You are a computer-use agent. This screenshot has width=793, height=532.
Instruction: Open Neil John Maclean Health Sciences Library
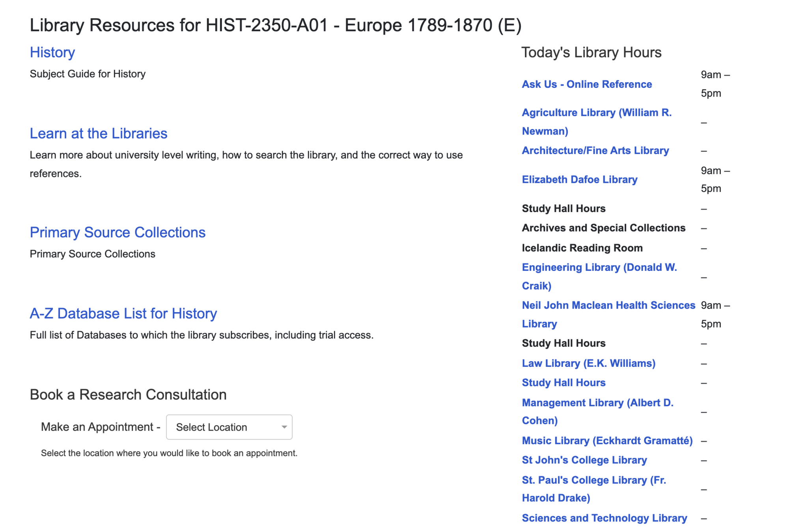pyautogui.click(x=608, y=305)
